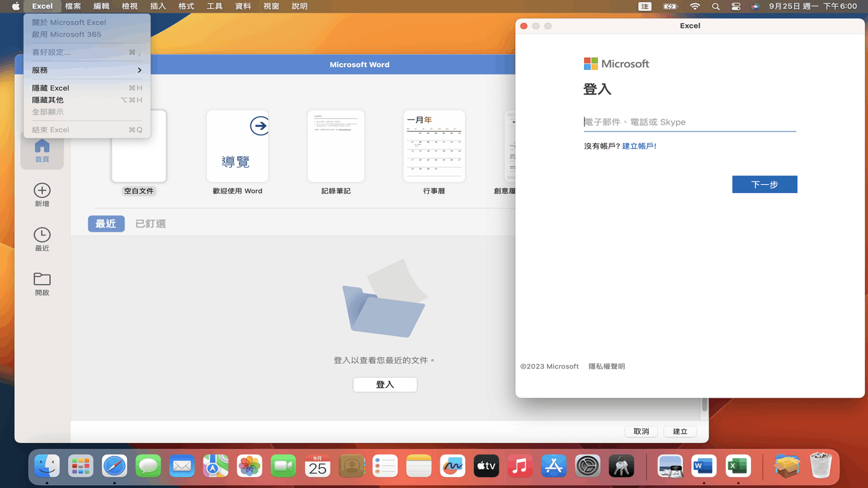Open the 格式 menu in the menu bar
This screenshot has height=488, width=868.
click(186, 6)
